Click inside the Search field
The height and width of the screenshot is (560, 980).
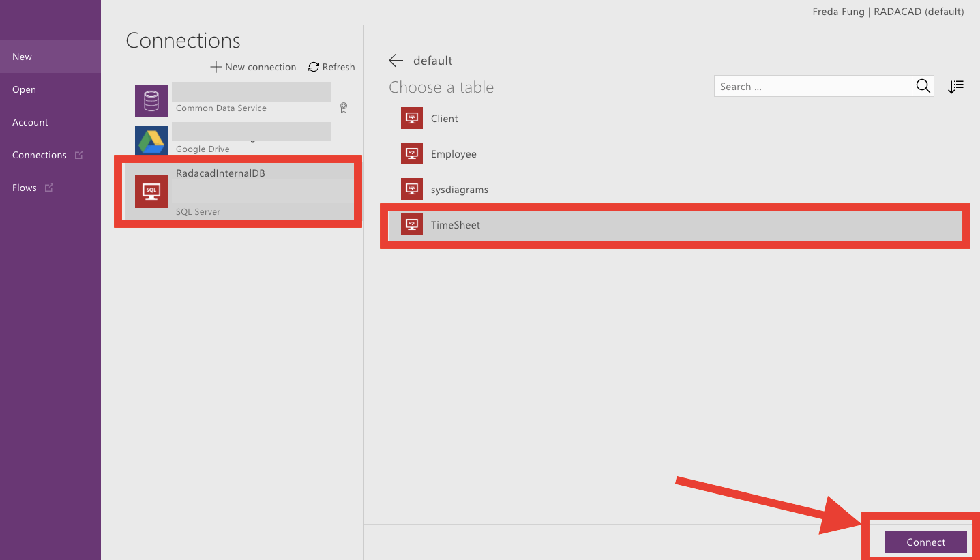(805, 86)
